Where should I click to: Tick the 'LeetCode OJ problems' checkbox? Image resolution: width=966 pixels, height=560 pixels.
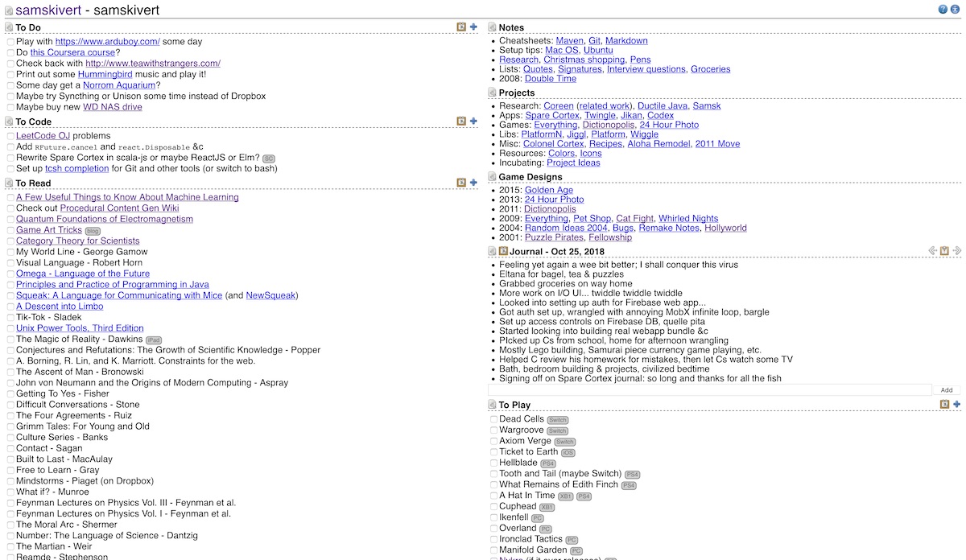(x=10, y=136)
